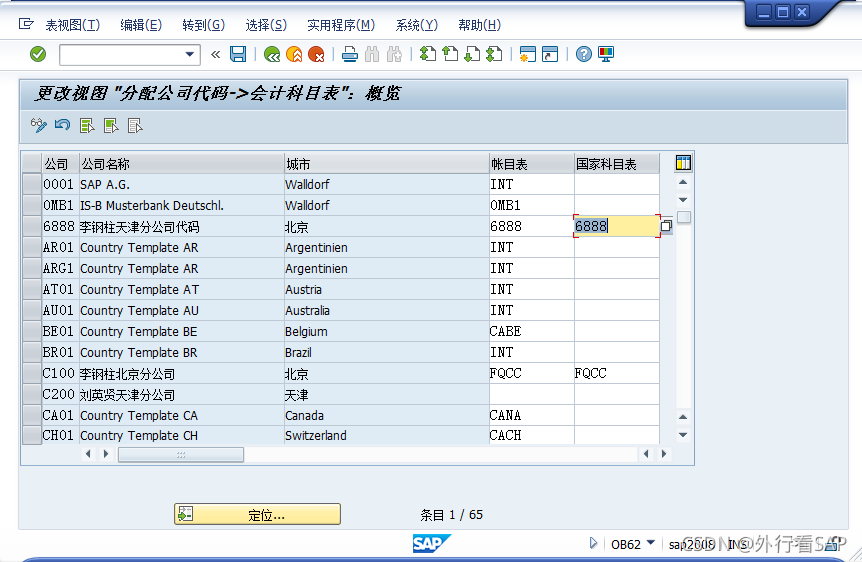Click the orange Exit icon

[x=294, y=54]
